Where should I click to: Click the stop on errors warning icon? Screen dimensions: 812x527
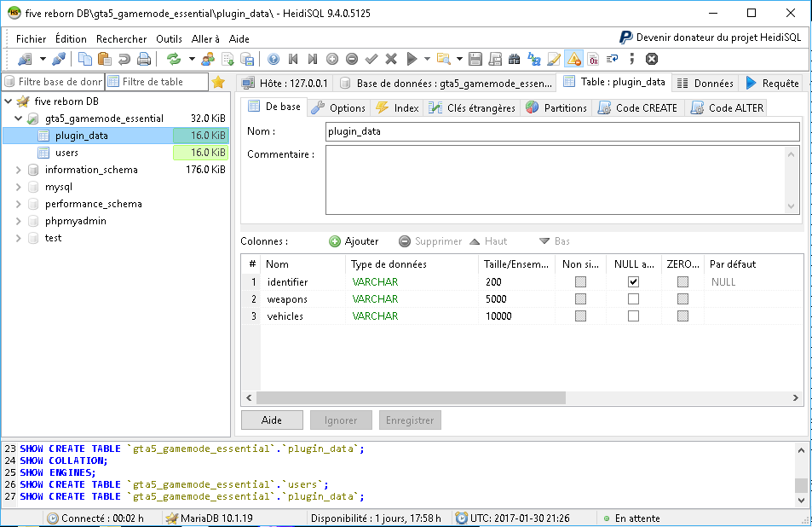click(573, 59)
